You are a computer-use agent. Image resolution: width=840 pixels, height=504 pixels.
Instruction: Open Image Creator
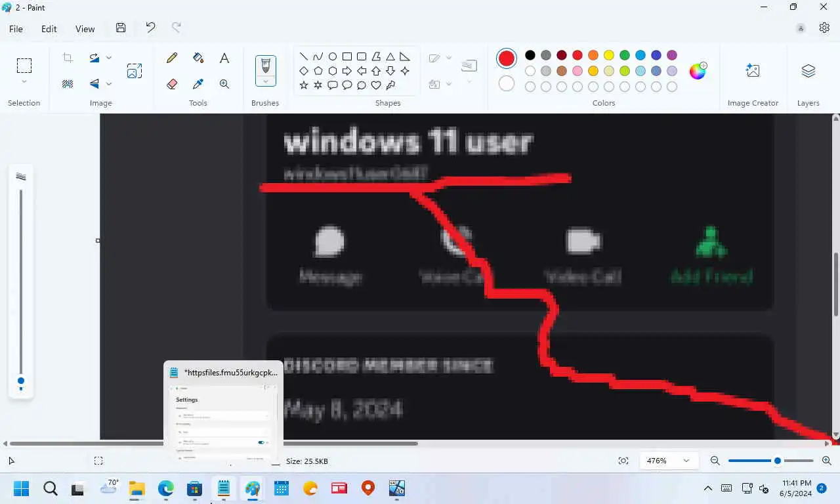click(753, 70)
